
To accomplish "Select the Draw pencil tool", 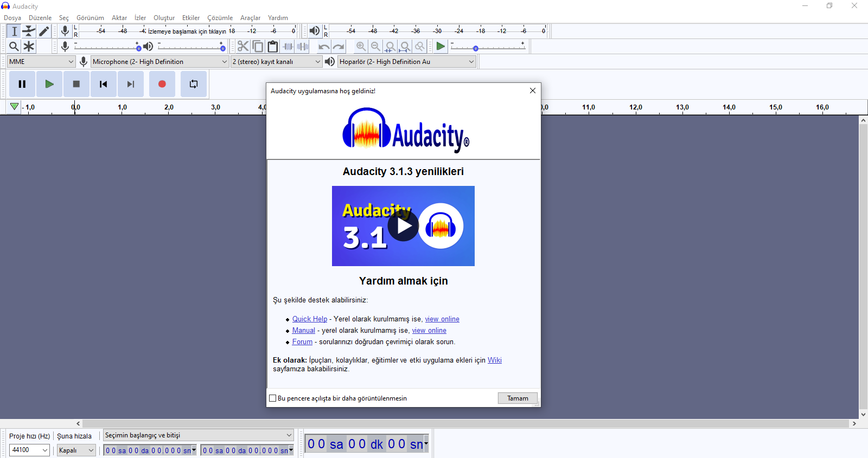I will coord(44,31).
